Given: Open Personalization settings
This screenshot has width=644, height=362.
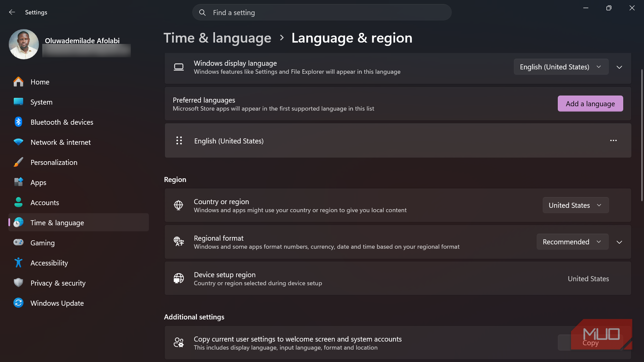Looking at the screenshot, I should click(78, 162).
